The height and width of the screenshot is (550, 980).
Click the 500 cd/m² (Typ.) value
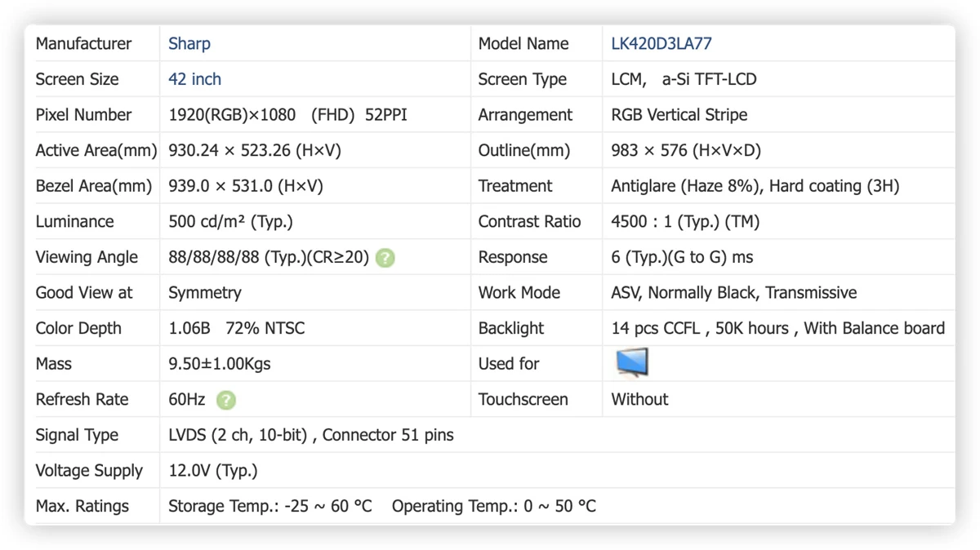tap(230, 222)
